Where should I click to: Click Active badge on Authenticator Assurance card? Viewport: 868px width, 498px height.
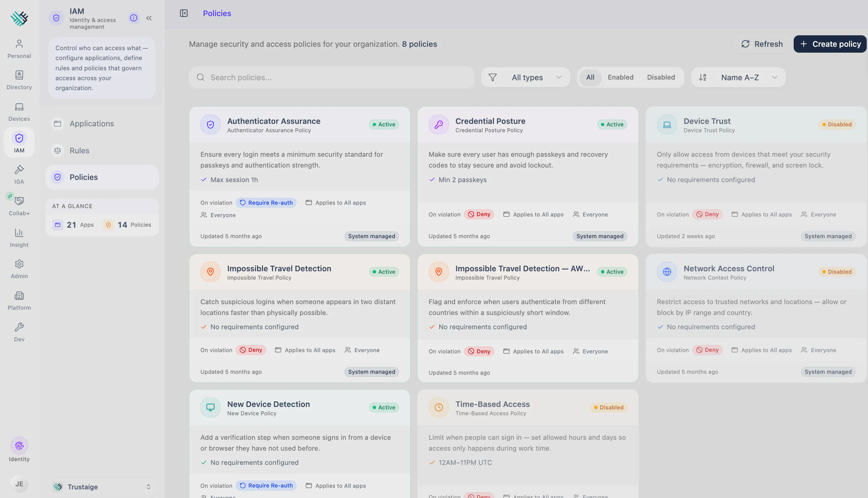click(x=384, y=124)
